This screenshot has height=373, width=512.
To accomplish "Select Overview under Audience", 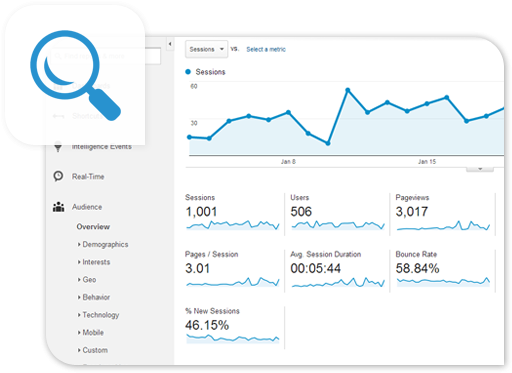I will tap(93, 227).
